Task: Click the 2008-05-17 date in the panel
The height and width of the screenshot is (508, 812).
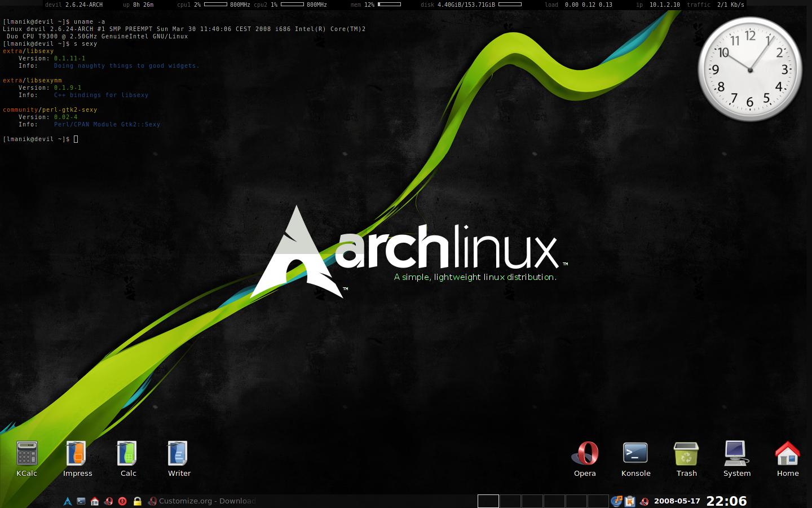Action: click(677, 501)
